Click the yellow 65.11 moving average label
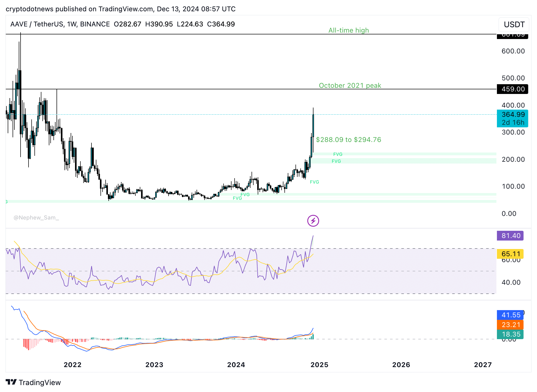Screen dimensions: 537x392 coord(510,254)
